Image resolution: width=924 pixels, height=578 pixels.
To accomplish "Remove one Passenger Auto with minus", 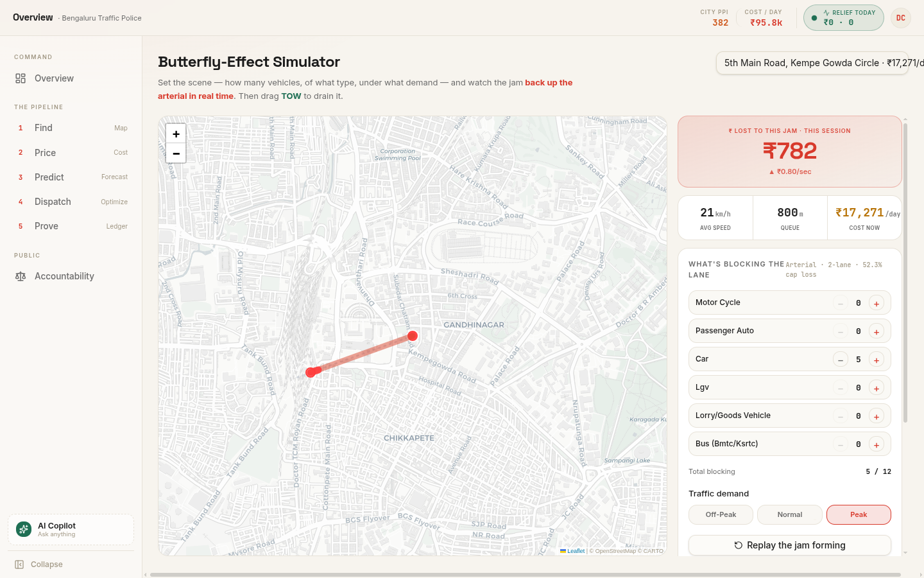I will click(841, 331).
